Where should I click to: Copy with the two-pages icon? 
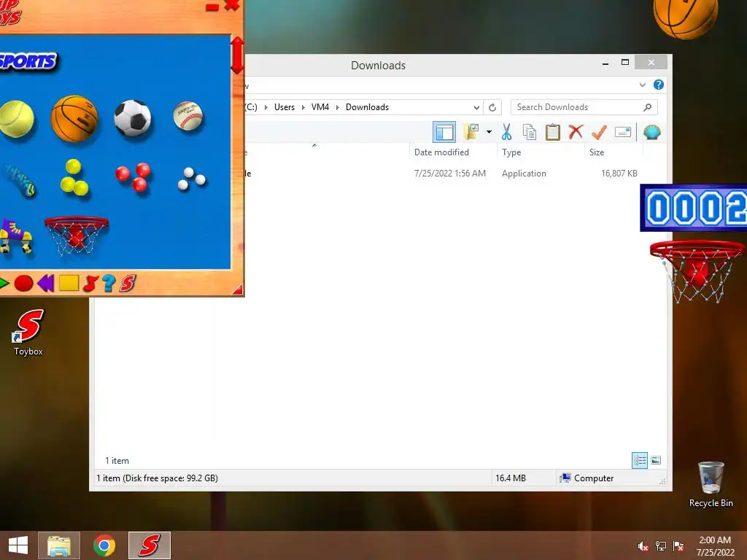530,132
